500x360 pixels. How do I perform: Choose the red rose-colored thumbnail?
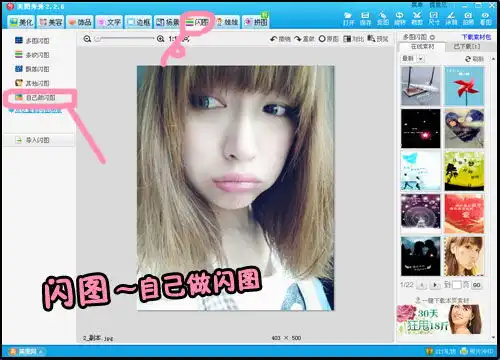[464, 214]
